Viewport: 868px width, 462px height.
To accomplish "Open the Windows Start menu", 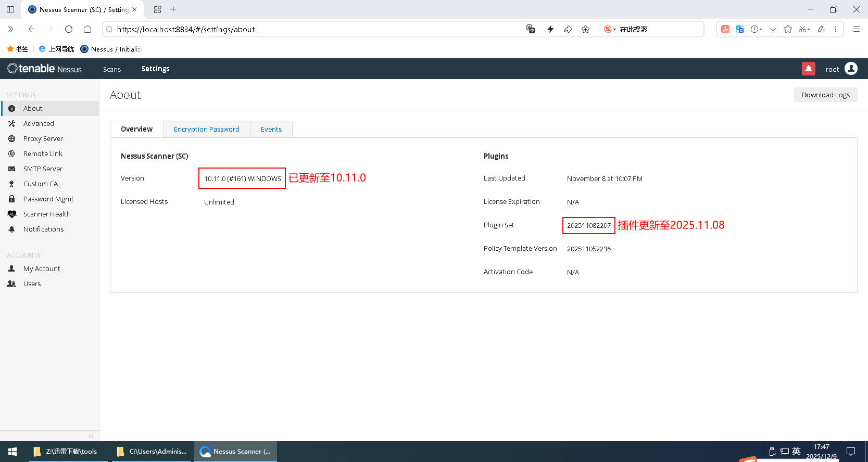I will point(12,452).
